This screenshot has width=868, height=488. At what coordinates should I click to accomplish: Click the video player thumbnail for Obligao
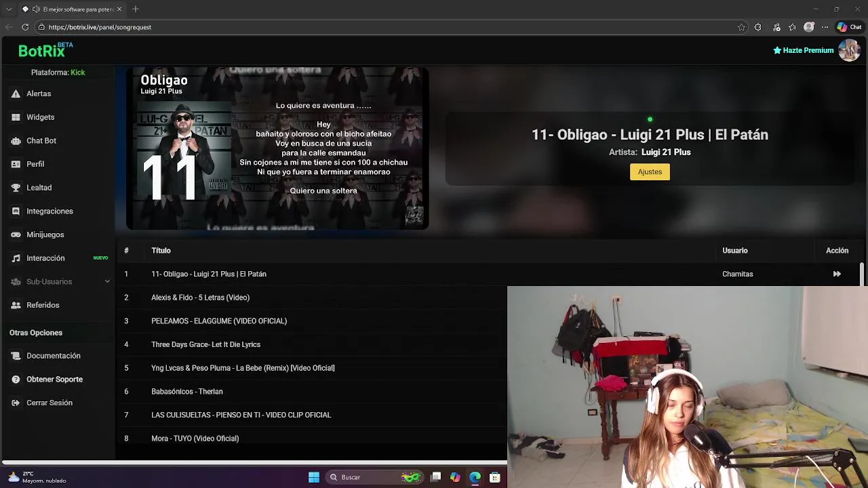[277, 148]
